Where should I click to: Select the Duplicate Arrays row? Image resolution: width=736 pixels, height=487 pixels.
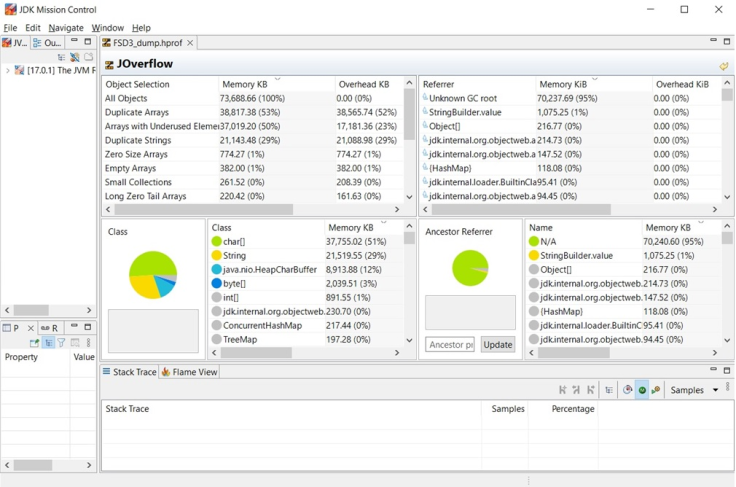[x=253, y=112]
